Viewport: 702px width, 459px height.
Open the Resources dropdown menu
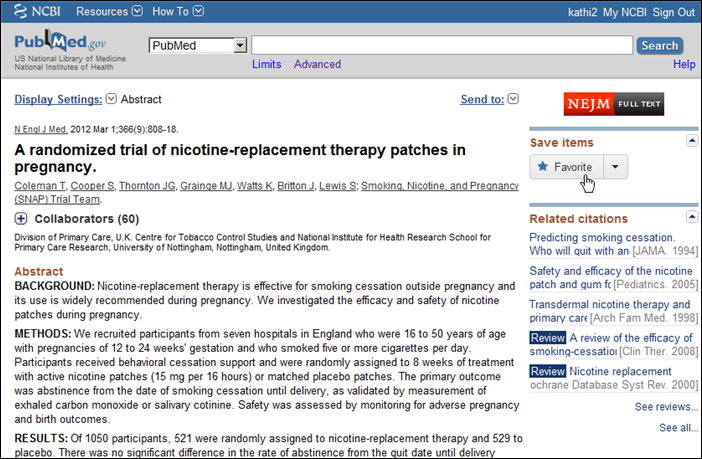click(109, 11)
